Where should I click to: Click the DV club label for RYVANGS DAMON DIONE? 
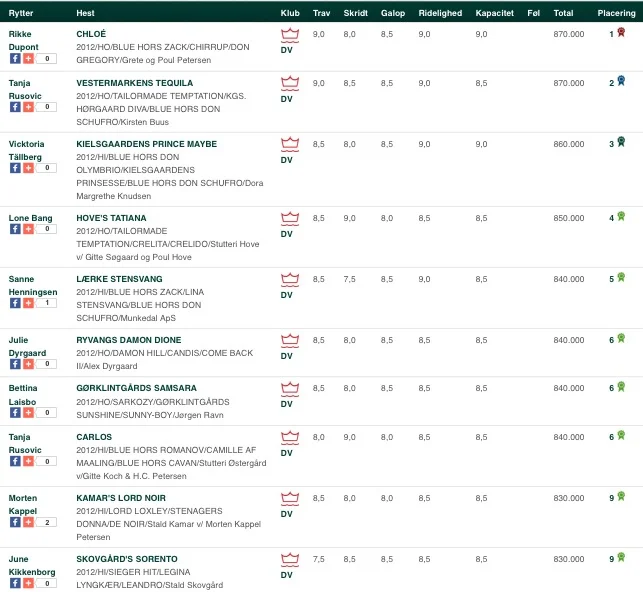tap(287, 356)
